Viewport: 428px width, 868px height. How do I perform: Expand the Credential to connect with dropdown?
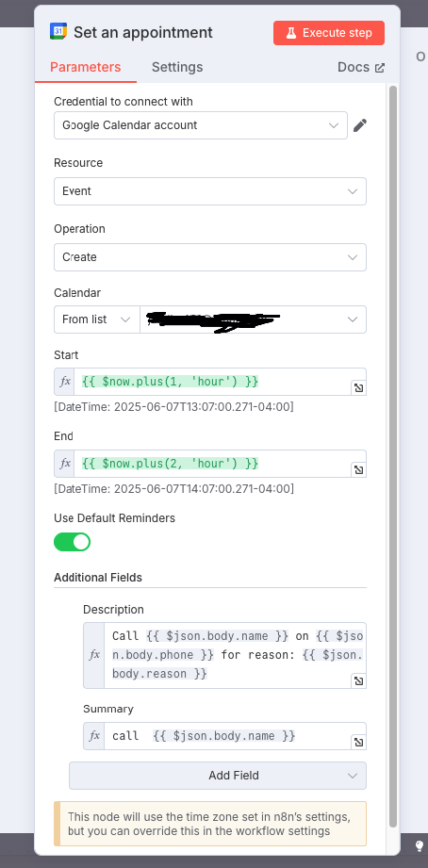click(201, 125)
